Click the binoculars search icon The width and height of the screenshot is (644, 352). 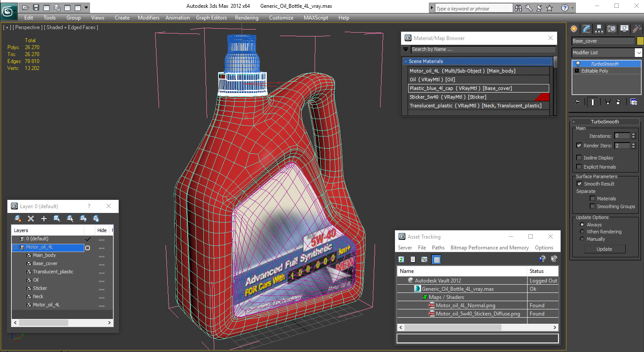coord(518,8)
